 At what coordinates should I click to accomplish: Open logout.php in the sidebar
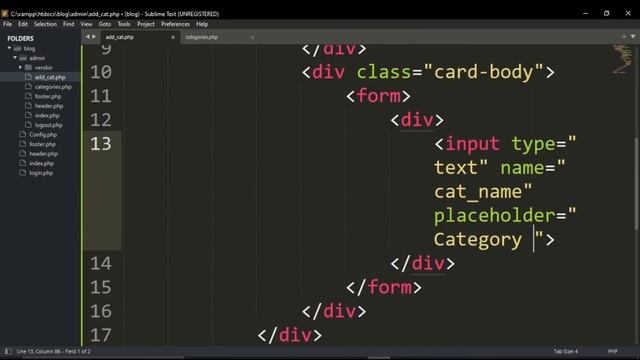[x=49, y=125]
